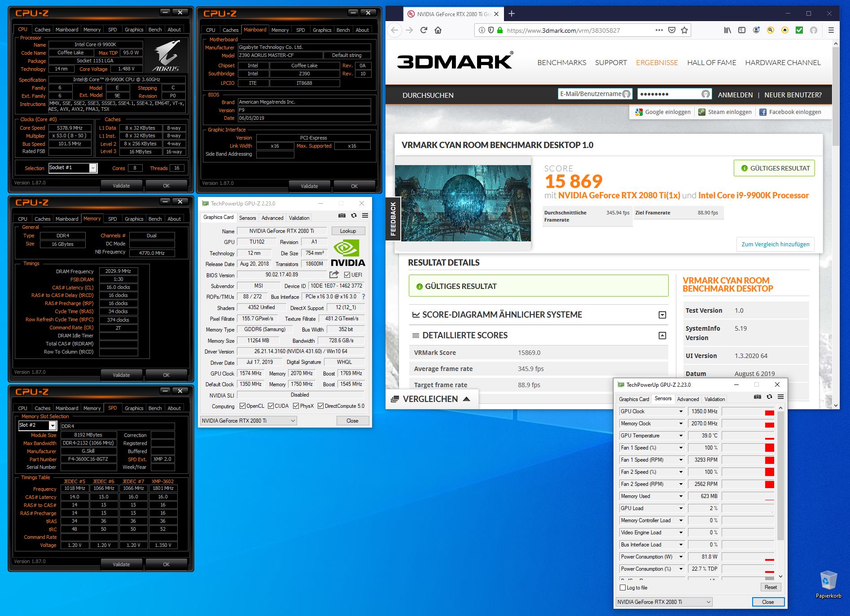
Task: Click the site info icon in address bar
Action: pos(482,30)
